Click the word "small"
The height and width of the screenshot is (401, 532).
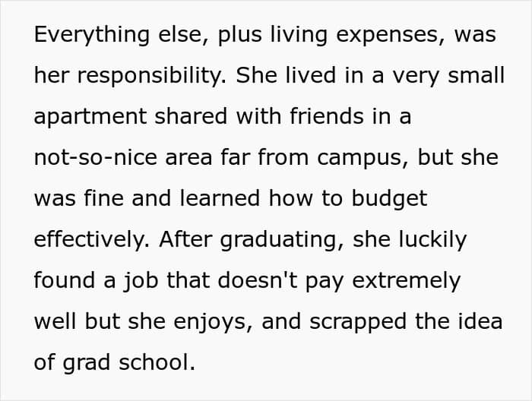click(x=480, y=77)
